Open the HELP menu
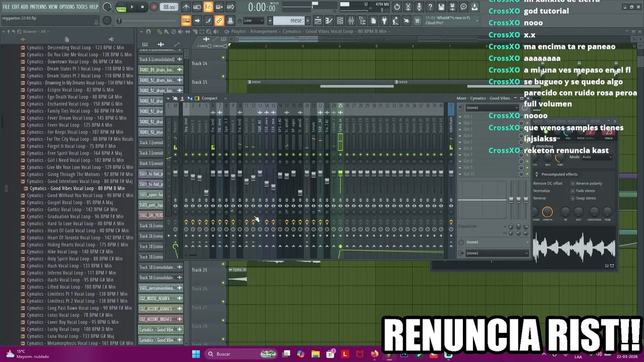This screenshot has width=644, height=362. pyautogui.click(x=94, y=7)
